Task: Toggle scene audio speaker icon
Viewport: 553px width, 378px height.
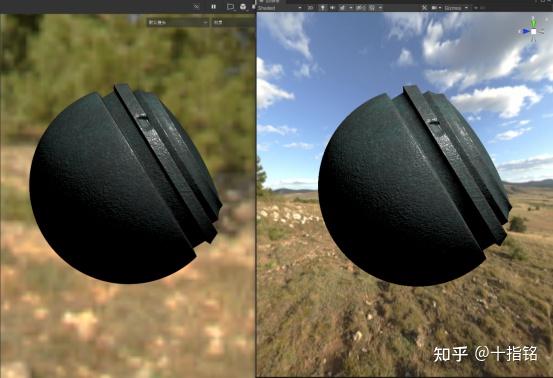Action: click(x=332, y=8)
